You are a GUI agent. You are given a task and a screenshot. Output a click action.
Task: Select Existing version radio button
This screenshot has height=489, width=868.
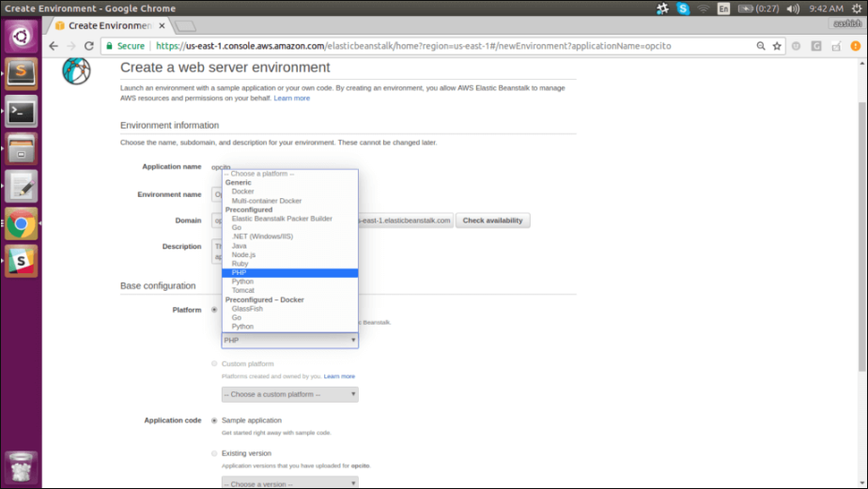click(x=214, y=453)
